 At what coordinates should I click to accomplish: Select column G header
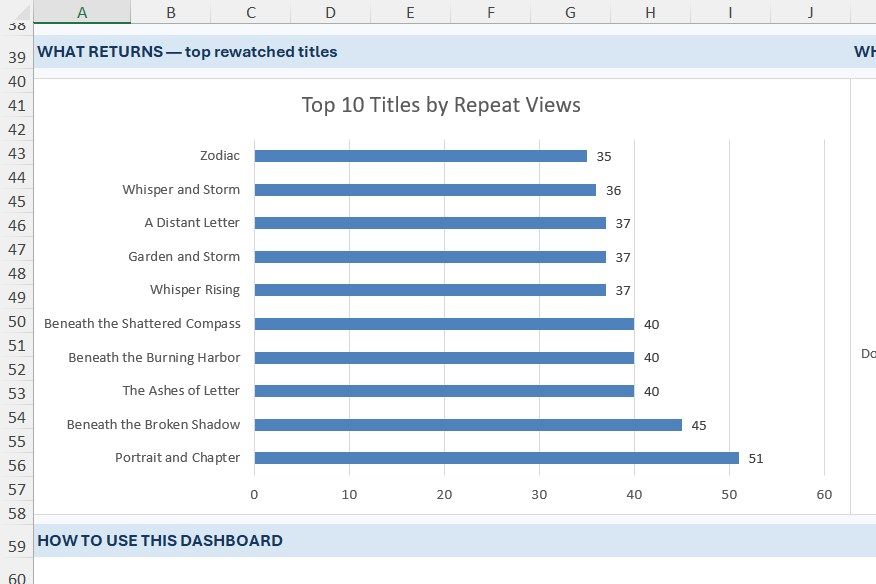click(x=570, y=12)
